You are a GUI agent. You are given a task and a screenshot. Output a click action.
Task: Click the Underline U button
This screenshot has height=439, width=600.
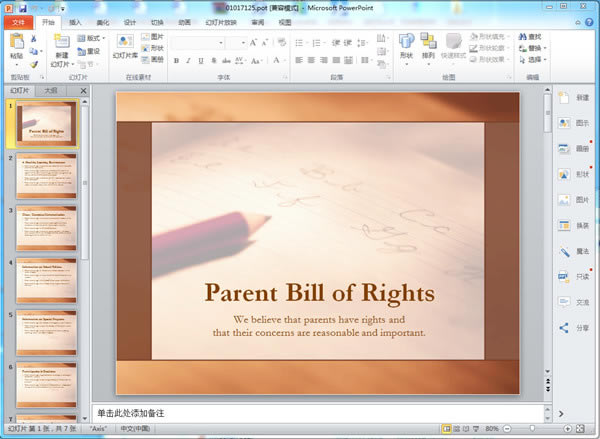[201, 60]
